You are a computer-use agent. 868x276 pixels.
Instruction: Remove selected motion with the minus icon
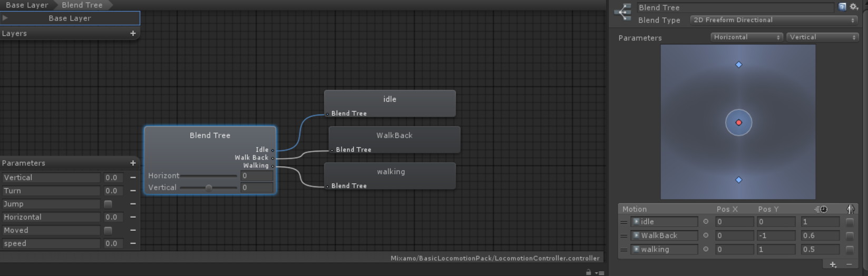[x=849, y=264]
